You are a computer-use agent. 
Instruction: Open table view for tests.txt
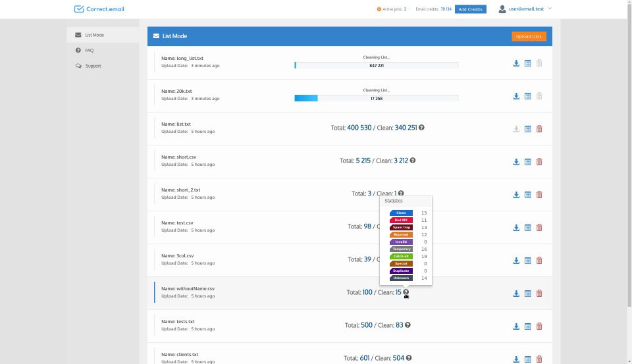click(527, 326)
